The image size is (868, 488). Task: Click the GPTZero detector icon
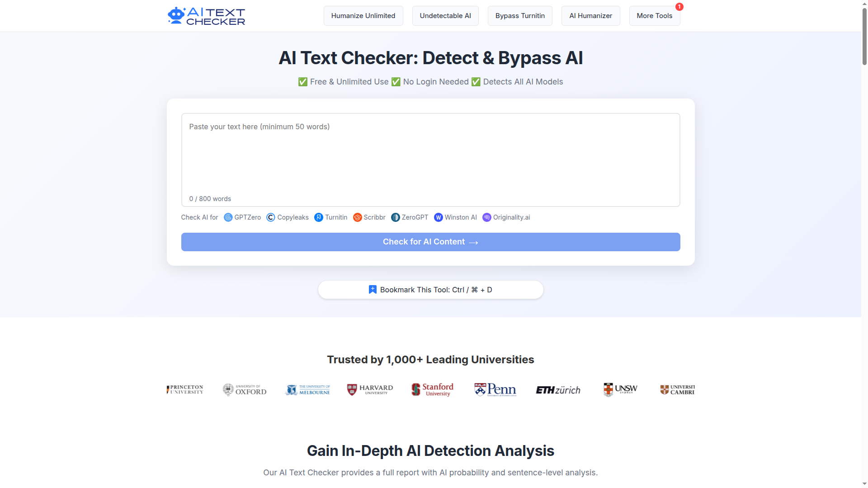pos(228,217)
